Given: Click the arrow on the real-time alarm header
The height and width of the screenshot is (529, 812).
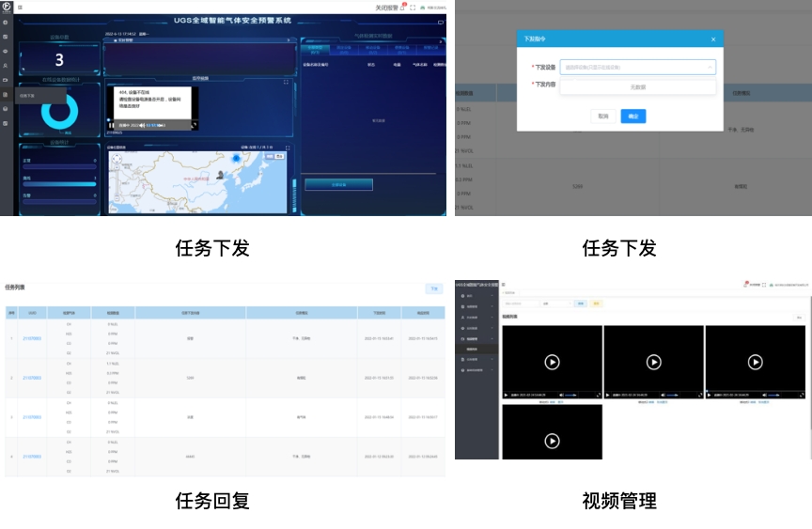Looking at the screenshot, I should point(289,39).
